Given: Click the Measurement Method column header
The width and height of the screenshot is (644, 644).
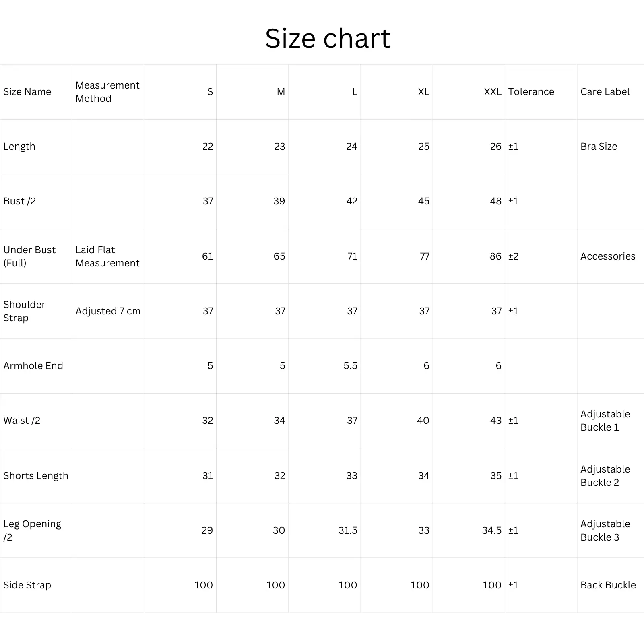Looking at the screenshot, I should [x=107, y=92].
